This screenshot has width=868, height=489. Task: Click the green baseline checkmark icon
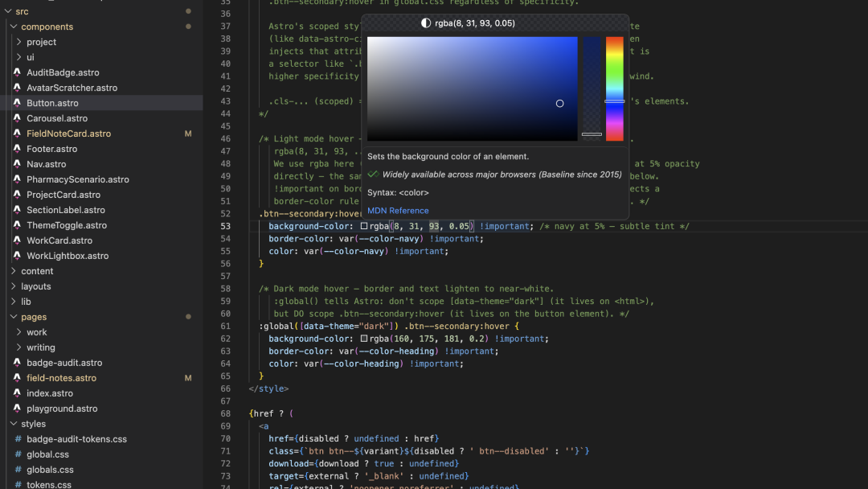(x=373, y=175)
